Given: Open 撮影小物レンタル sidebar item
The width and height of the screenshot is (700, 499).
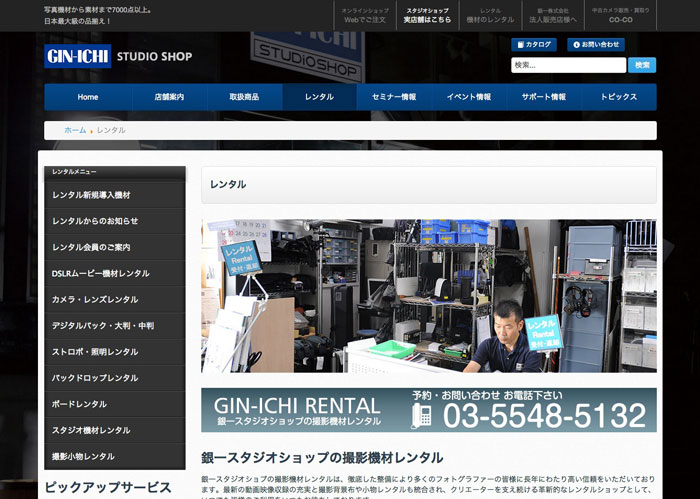Looking at the screenshot, I should pos(115,456).
